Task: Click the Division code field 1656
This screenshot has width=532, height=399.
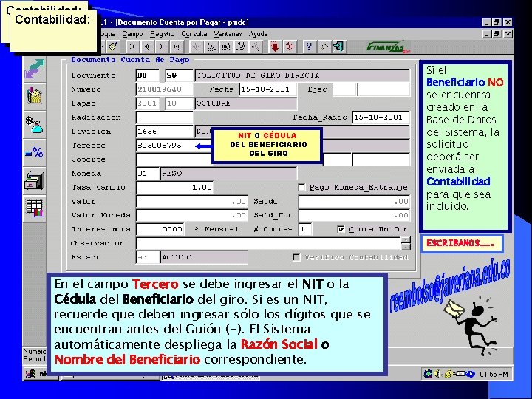Action: point(165,132)
